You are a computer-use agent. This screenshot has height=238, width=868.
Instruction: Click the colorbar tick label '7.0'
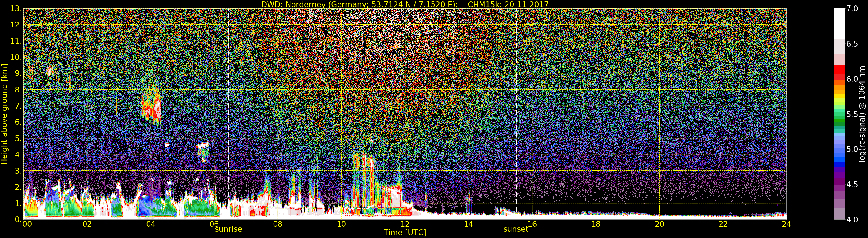pyautogui.click(x=852, y=8)
